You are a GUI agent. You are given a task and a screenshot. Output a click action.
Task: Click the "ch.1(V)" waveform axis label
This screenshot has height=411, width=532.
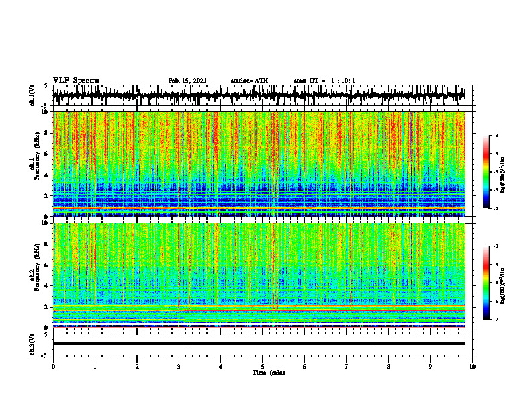pos(32,95)
